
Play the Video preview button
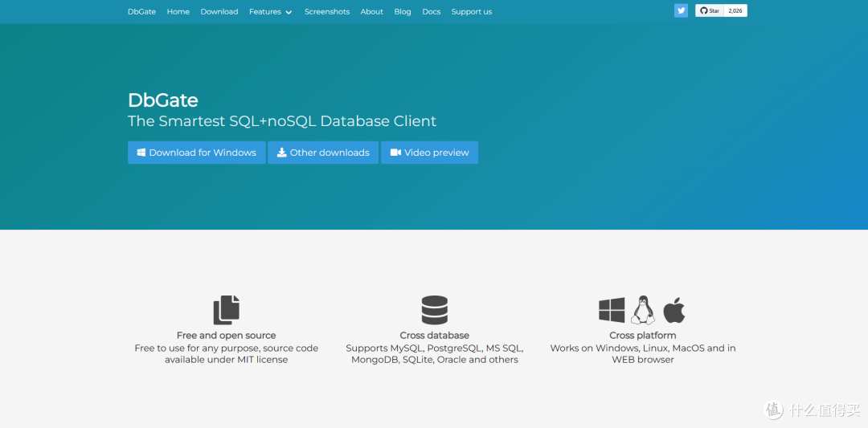(x=429, y=153)
